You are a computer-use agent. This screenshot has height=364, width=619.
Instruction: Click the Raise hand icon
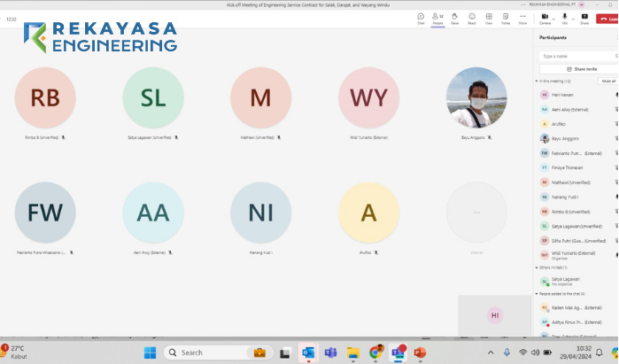tap(454, 18)
